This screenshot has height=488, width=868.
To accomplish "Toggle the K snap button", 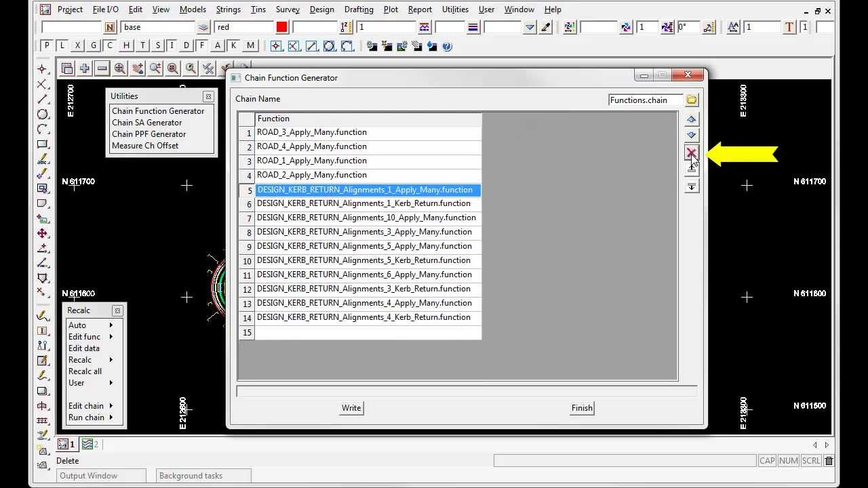I will click(x=233, y=45).
